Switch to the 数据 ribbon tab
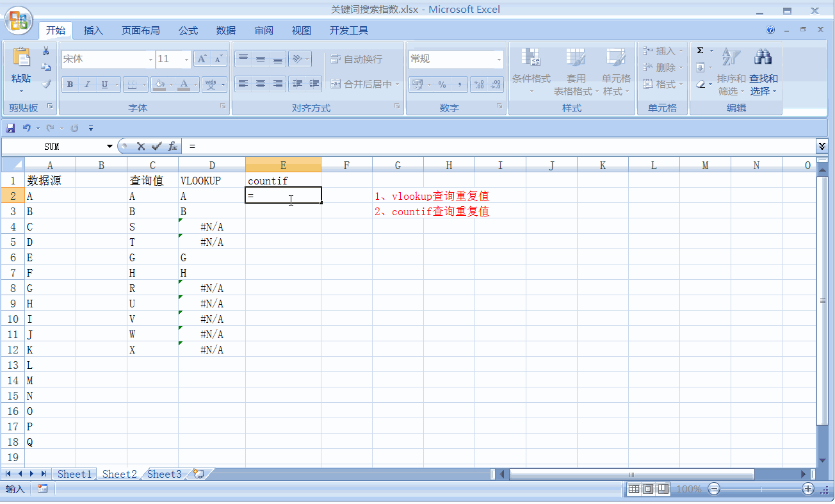This screenshot has width=835, height=504. click(226, 30)
